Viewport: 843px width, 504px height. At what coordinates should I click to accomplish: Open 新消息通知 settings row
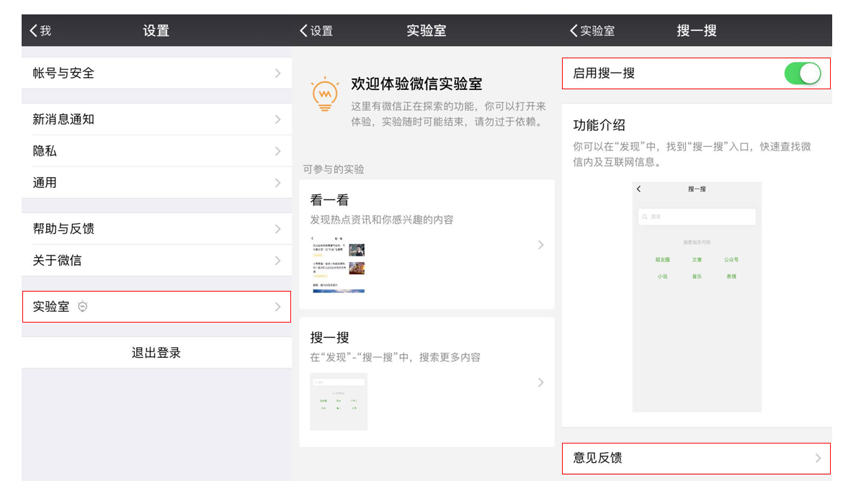pyautogui.click(x=156, y=120)
